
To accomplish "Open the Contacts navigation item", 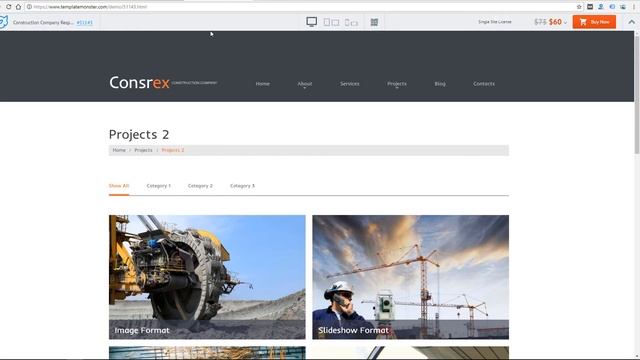I will [484, 84].
